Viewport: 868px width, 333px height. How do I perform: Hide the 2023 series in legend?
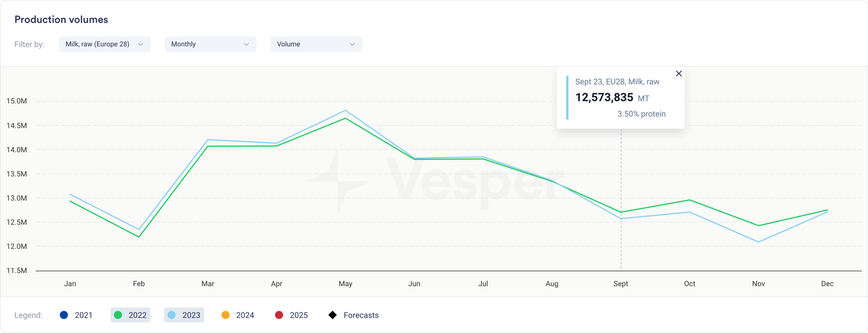click(x=184, y=315)
